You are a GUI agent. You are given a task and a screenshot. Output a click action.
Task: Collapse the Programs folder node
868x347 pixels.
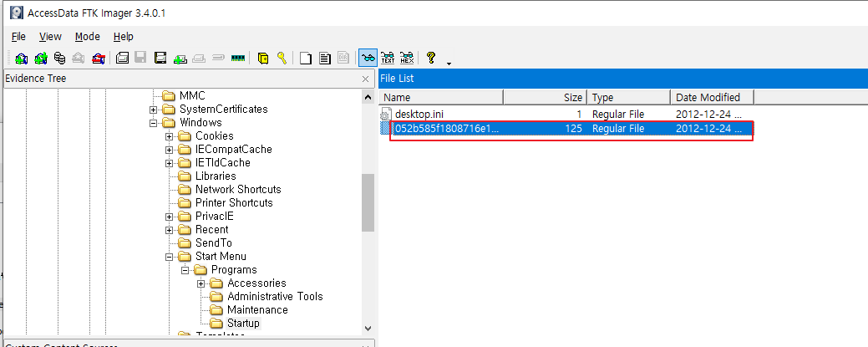pyautogui.click(x=185, y=270)
